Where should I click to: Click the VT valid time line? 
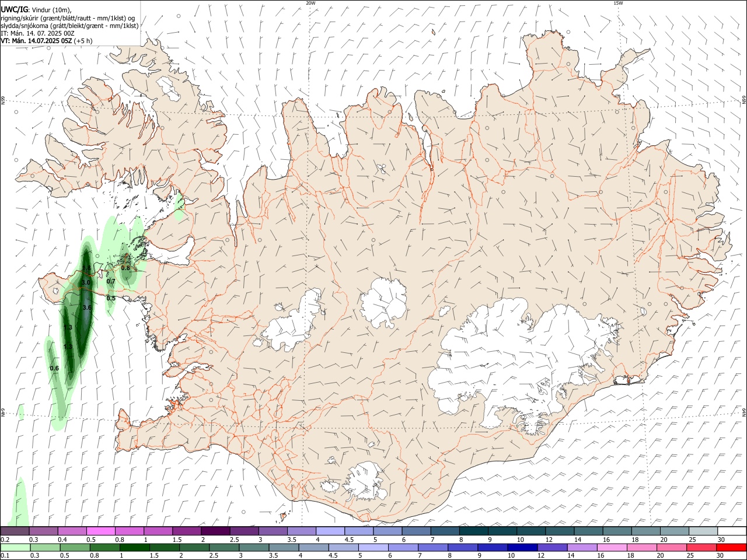(x=46, y=41)
